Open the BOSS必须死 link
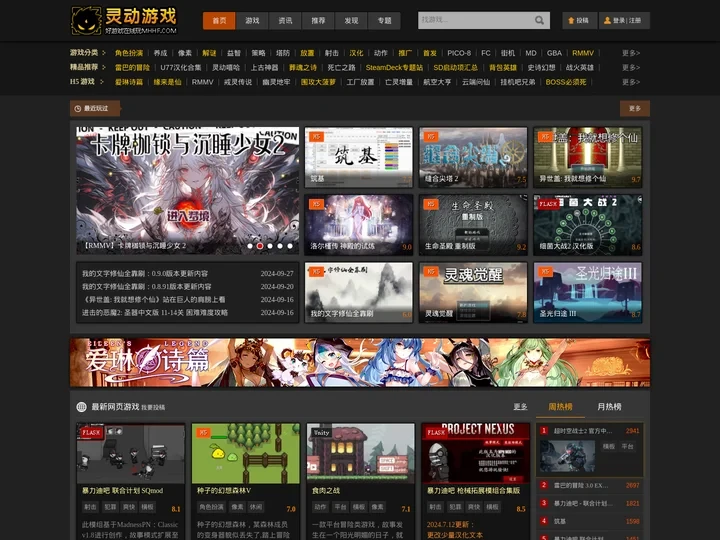The image size is (720, 540). click(x=566, y=82)
